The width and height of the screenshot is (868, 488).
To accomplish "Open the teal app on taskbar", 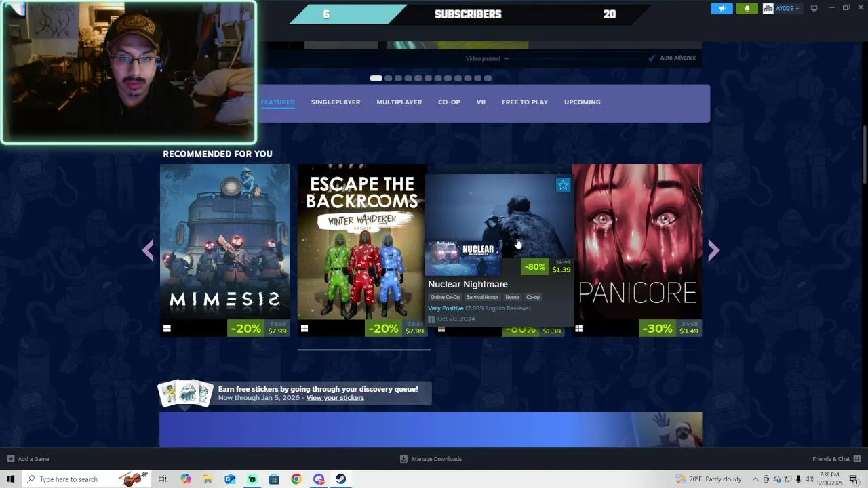I will pyautogui.click(x=252, y=479).
